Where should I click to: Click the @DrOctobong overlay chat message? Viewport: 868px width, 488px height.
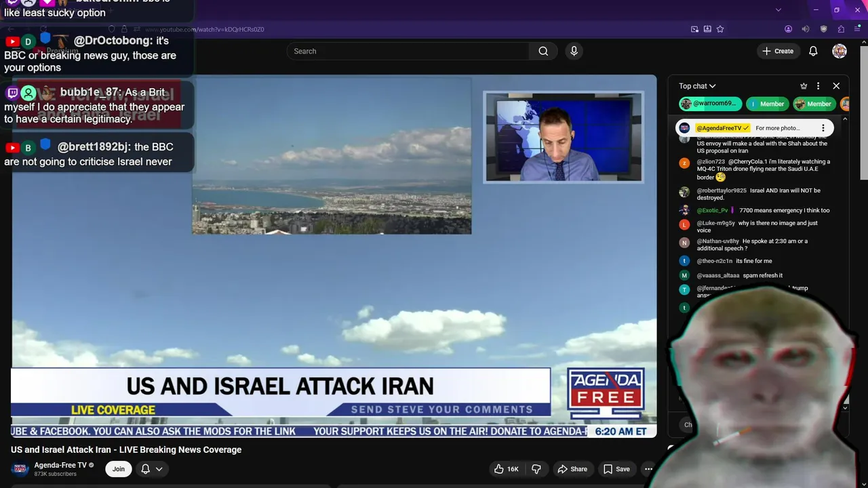97,54
